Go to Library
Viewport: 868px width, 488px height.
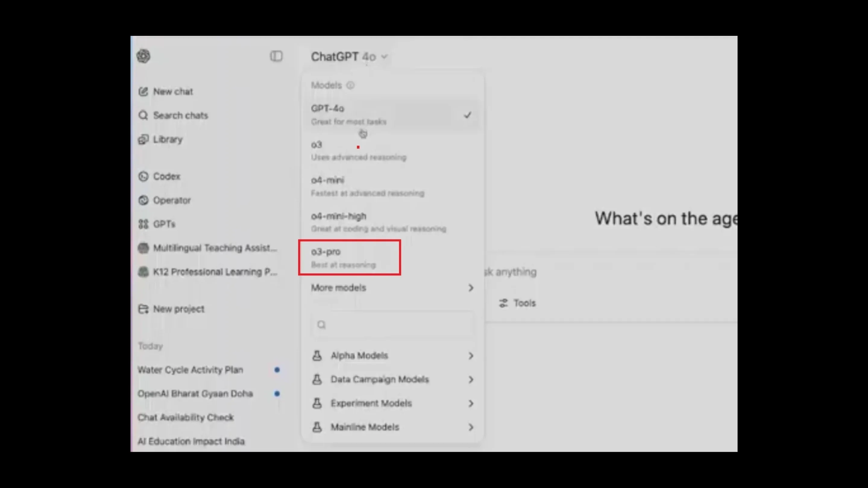(x=160, y=139)
